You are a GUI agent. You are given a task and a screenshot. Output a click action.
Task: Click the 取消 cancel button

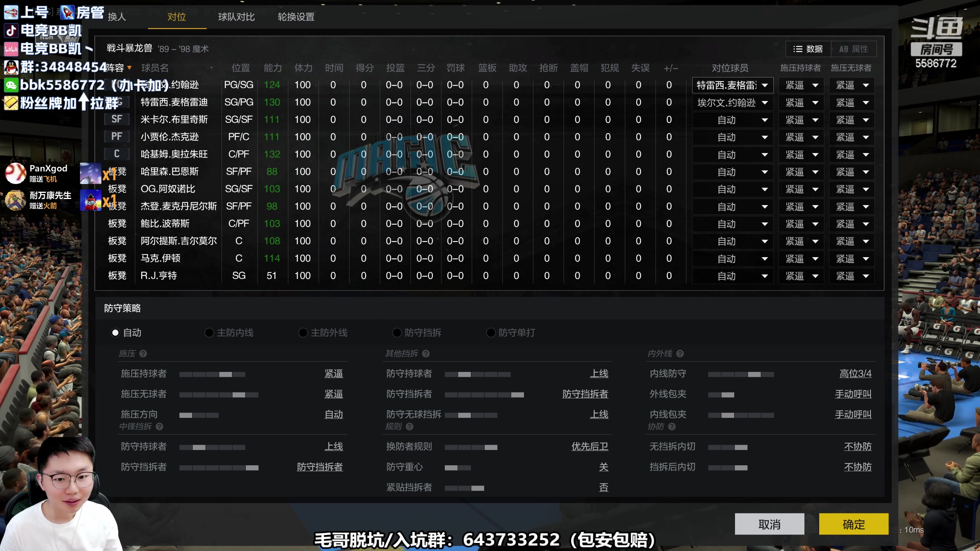coord(769,524)
